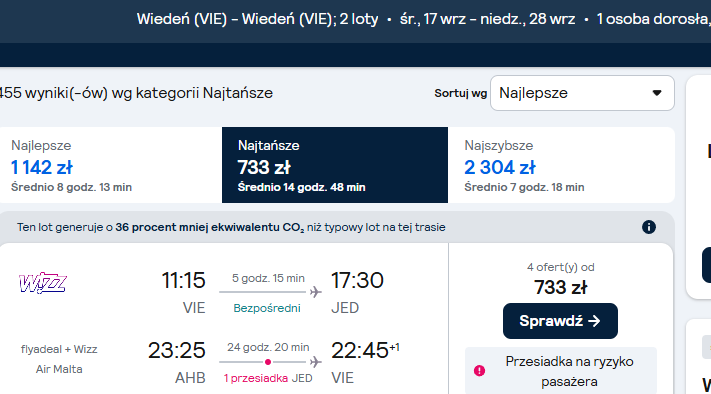
Task: Click the Bezpośredni flight label
Action: [267, 308]
